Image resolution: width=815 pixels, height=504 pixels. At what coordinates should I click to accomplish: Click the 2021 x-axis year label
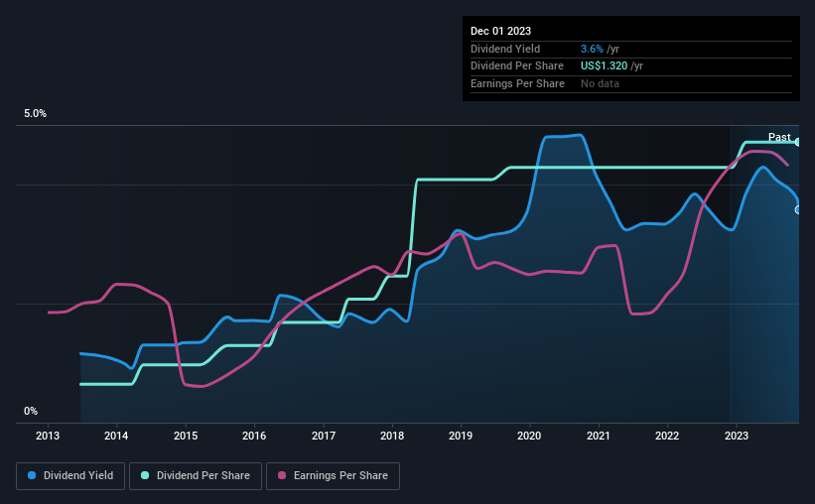pyautogui.click(x=599, y=436)
